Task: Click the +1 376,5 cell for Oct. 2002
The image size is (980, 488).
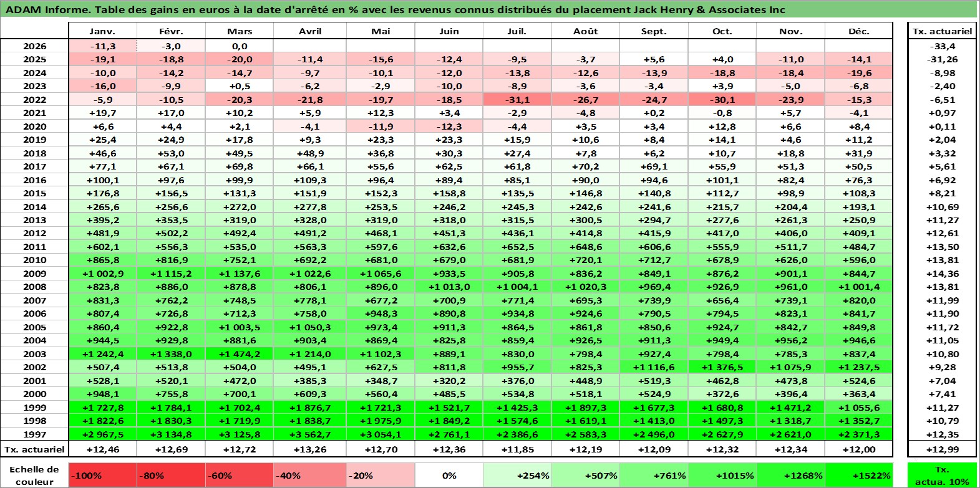Action: coord(722,367)
